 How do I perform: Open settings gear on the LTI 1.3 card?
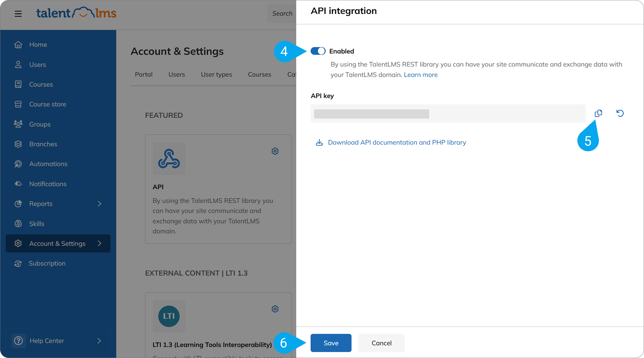(x=275, y=309)
